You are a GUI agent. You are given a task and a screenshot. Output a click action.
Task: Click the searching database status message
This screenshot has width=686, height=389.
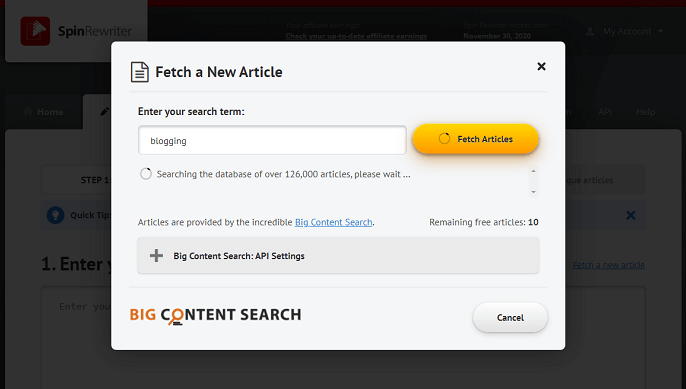tap(284, 174)
